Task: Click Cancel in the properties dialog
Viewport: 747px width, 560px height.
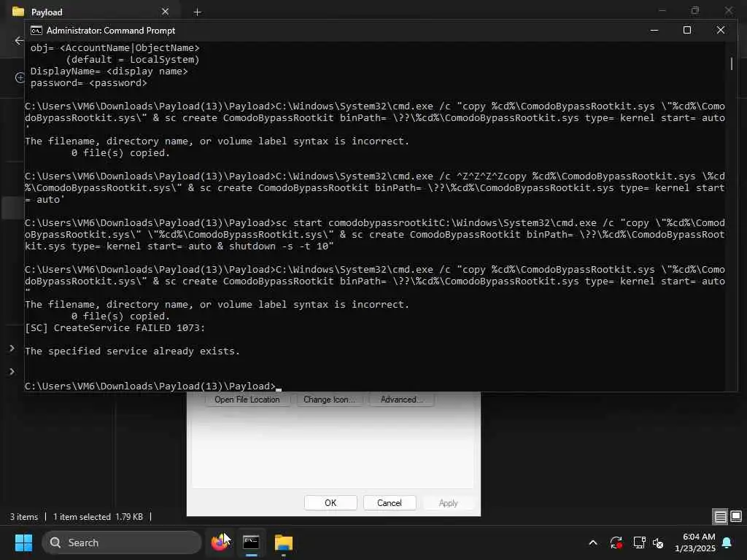Action: pos(390,503)
